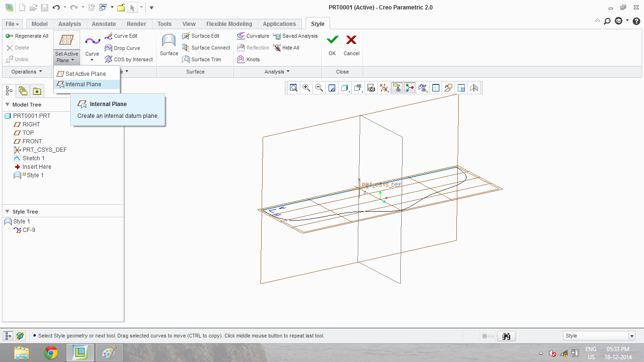Screen dimensions: 644x362
Task: Switch to the Render tab
Action: coord(137,24)
